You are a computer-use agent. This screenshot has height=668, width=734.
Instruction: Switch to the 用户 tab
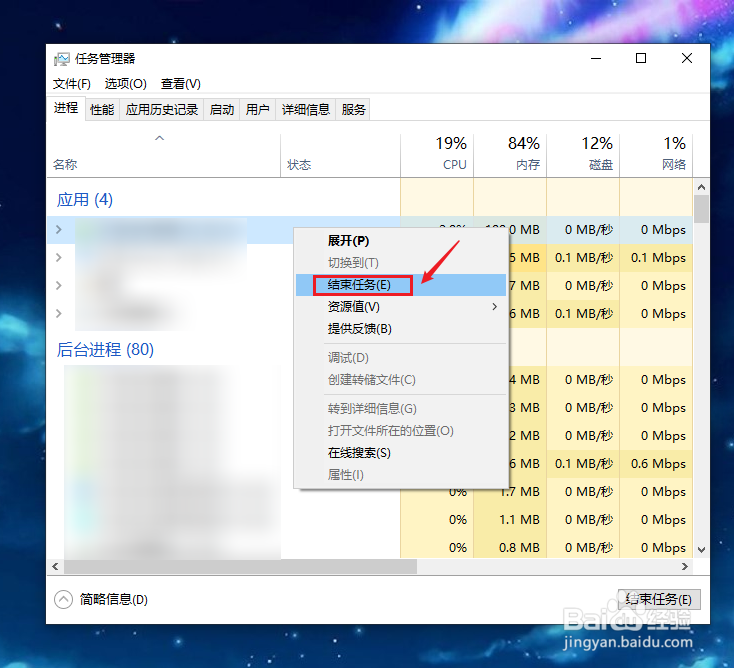pyautogui.click(x=257, y=110)
